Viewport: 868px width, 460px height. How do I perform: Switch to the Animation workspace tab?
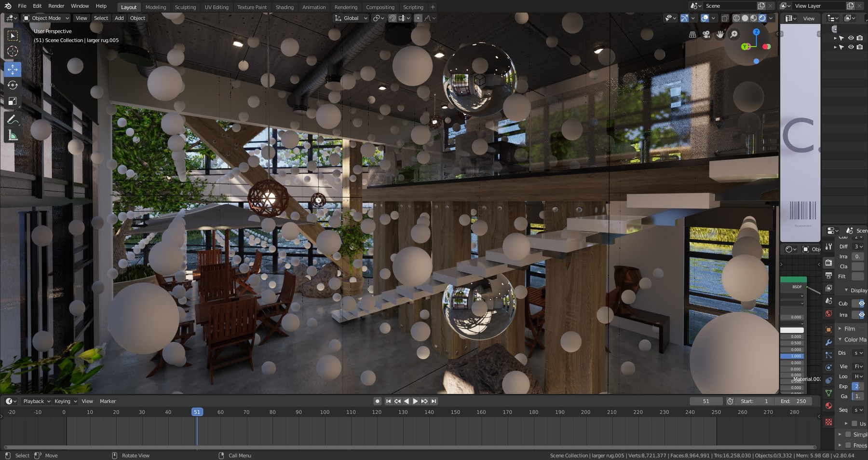pos(314,7)
